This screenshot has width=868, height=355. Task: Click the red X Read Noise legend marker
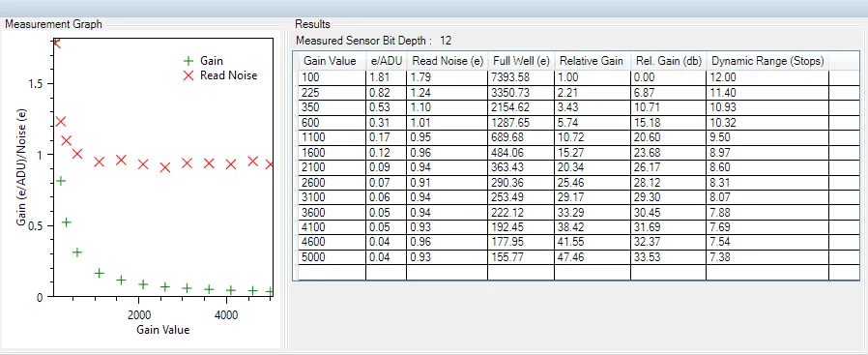pos(188,75)
